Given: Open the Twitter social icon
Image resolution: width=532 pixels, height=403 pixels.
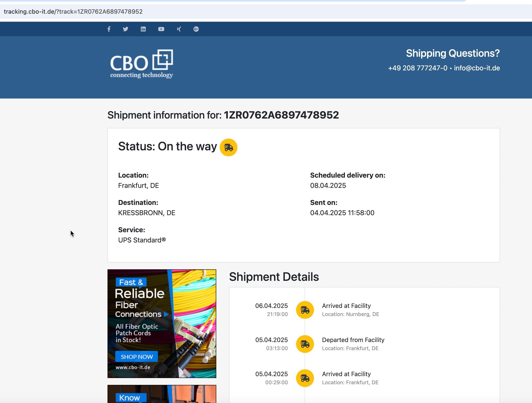Looking at the screenshot, I should (x=126, y=29).
